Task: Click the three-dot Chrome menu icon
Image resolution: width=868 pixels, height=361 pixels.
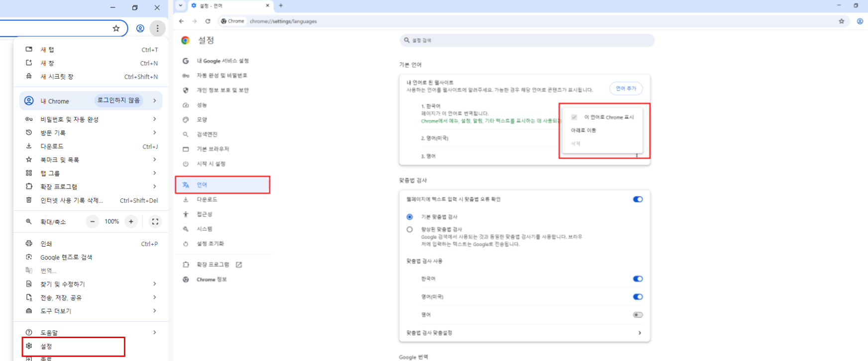Action: pyautogui.click(x=157, y=28)
